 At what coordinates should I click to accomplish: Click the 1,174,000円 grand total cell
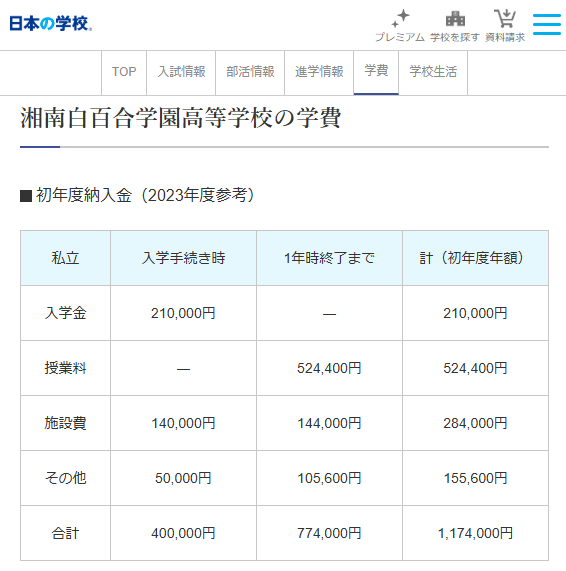(x=475, y=533)
